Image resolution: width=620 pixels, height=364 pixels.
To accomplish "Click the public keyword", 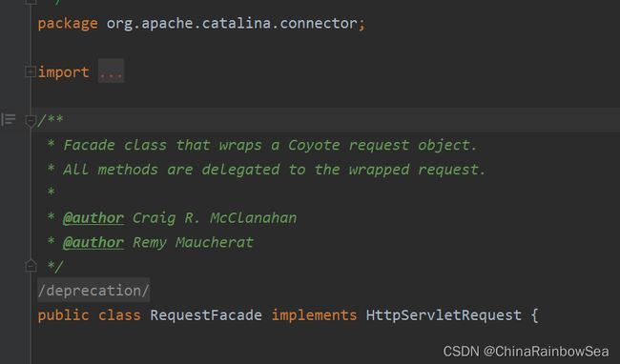I will pos(63,315).
